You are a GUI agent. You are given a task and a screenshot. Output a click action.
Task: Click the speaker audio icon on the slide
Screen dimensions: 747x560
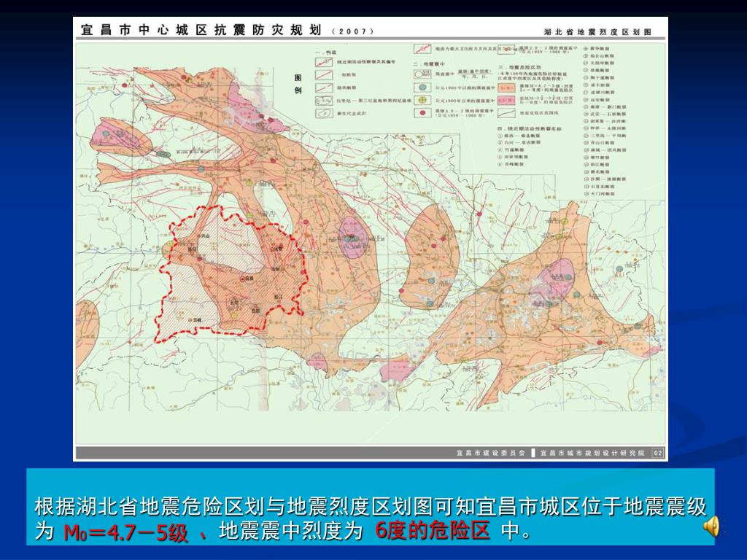coord(711,526)
